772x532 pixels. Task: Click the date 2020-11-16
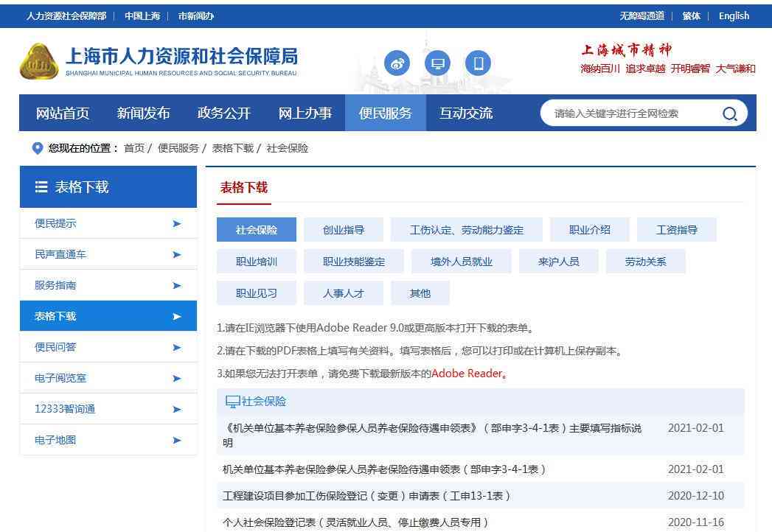696,522
